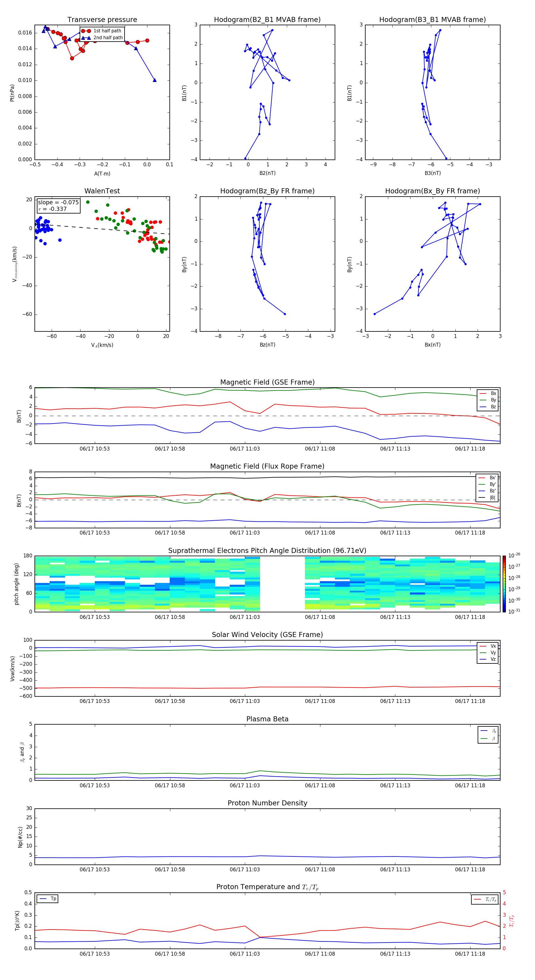Screen dimensions: 535x980
Task: Click 'Vz' legend entry in velocity plot
Action: [x=488, y=659]
